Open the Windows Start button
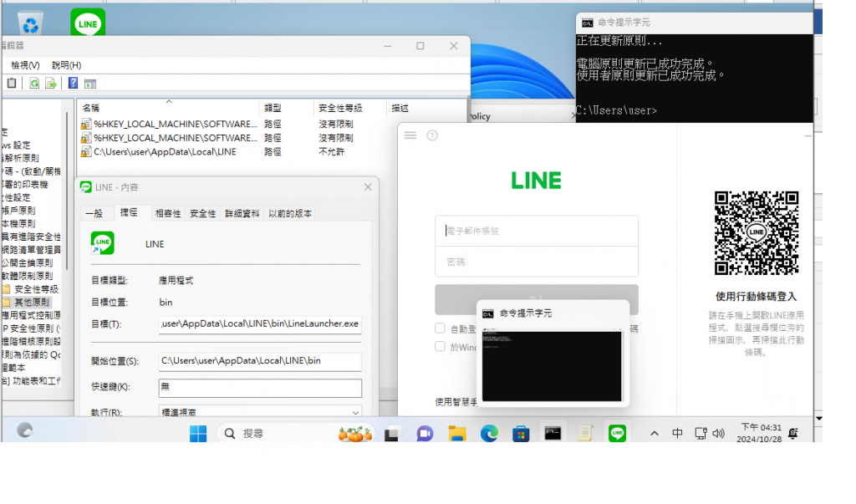 [197, 434]
